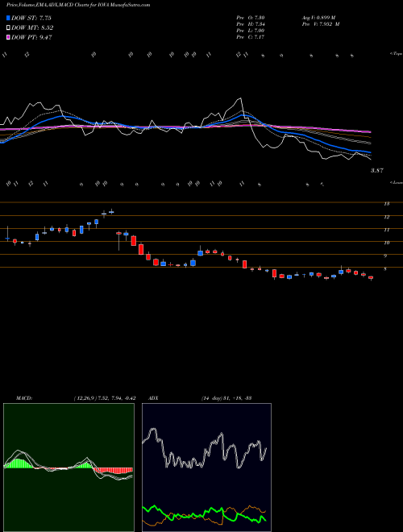The image size is (403, 532).
Task: Click the last red candlestick on the right
Action: [x=371, y=278]
